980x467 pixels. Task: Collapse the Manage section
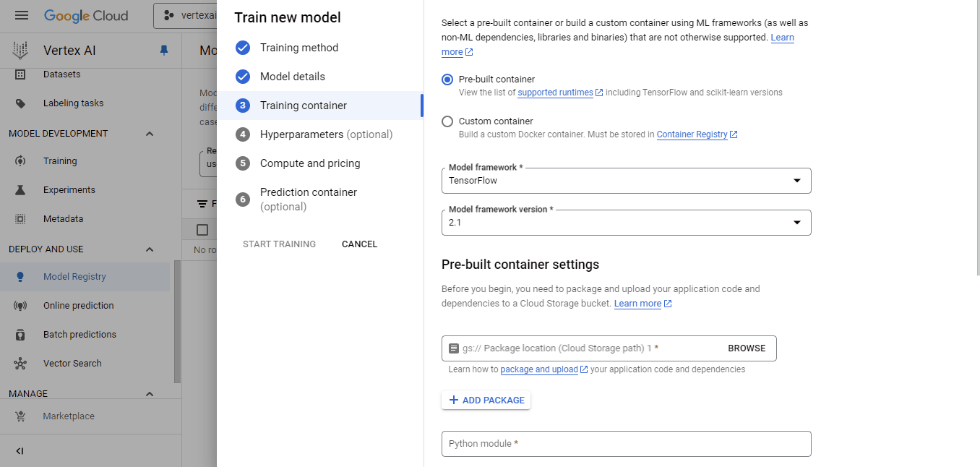coord(150,394)
